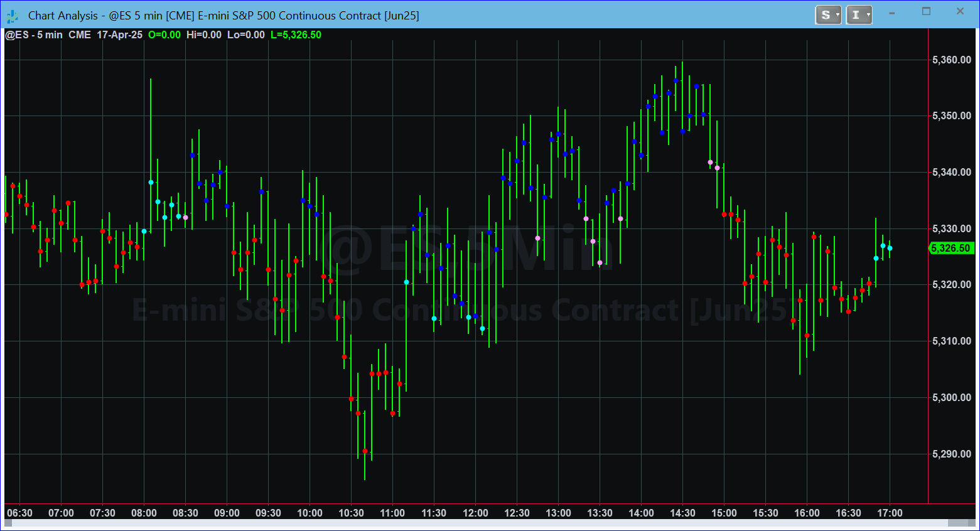Close the Chart Analysis window
This screenshot has height=531, width=980.
[x=960, y=11]
